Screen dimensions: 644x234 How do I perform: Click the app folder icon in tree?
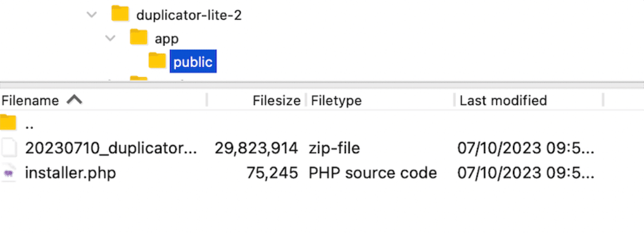click(138, 38)
